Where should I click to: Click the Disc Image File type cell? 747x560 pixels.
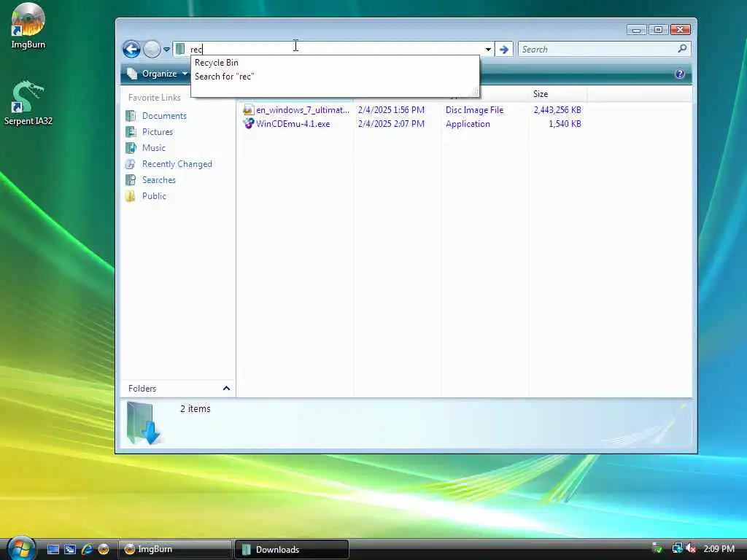click(x=474, y=110)
